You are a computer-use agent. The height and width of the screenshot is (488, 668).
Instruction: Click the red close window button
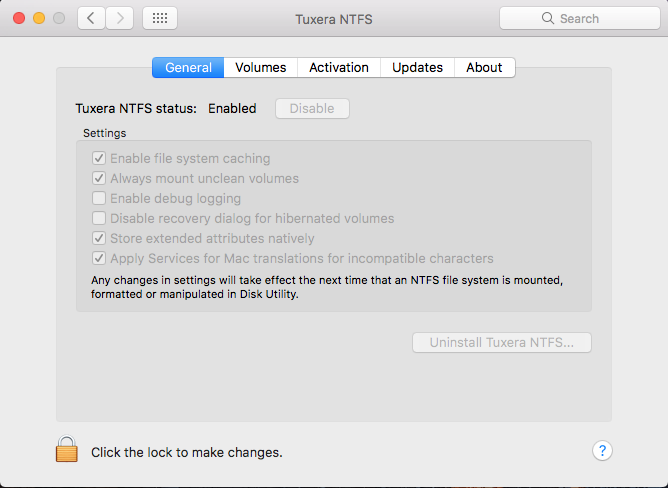(19, 18)
